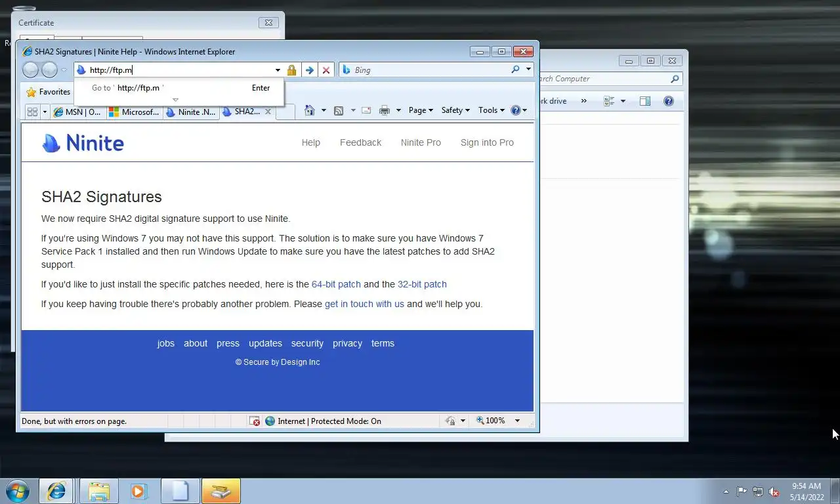The width and height of the screenshot is (840, 504).
Task: Toggle the Explorer preview pane button
Action: click(x=645, y=101)
